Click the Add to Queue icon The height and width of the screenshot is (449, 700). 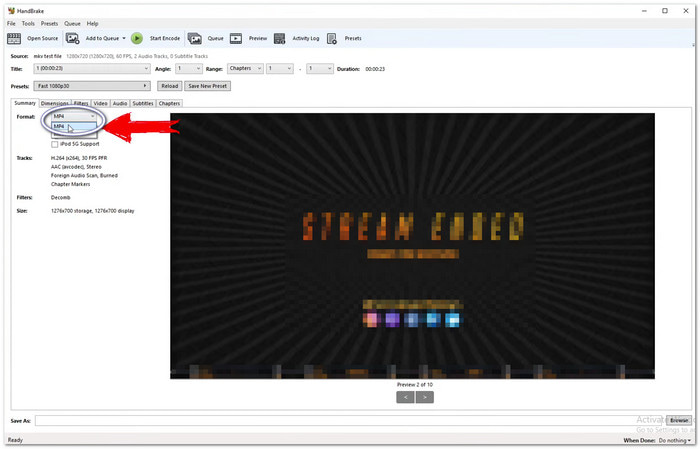coord(72,38)
